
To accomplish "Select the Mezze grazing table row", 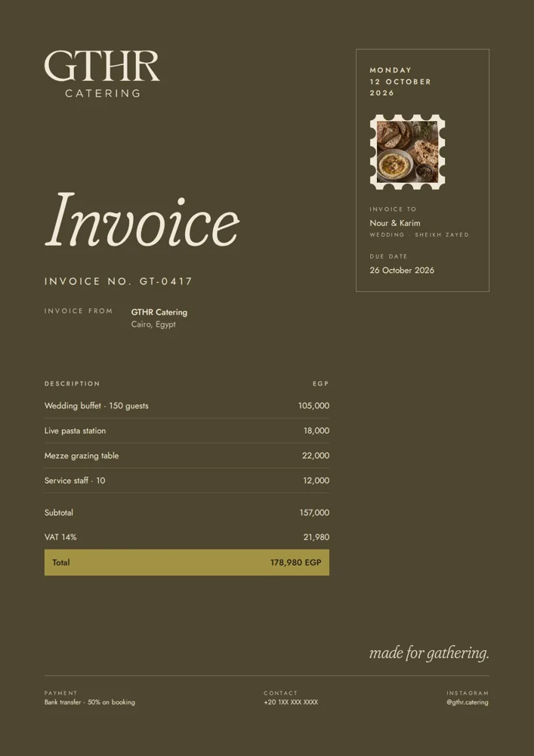I will click(x=187, y=456).
